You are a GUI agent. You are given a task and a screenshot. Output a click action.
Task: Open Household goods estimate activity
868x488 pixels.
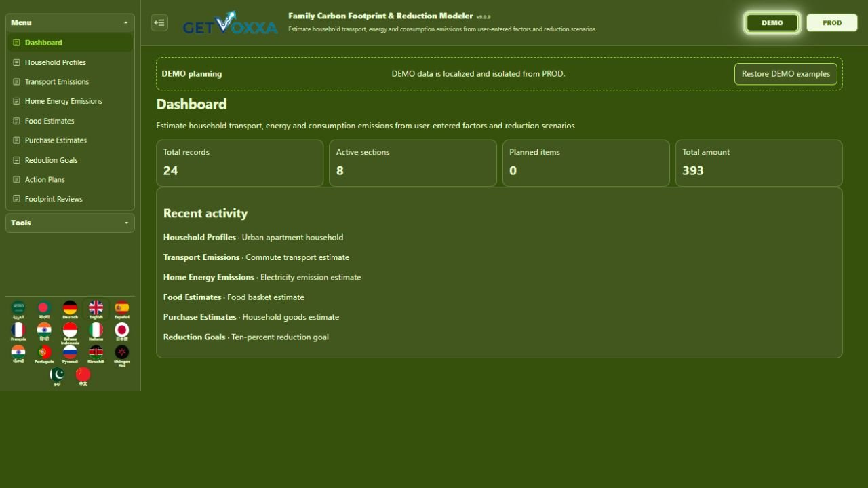291,317
